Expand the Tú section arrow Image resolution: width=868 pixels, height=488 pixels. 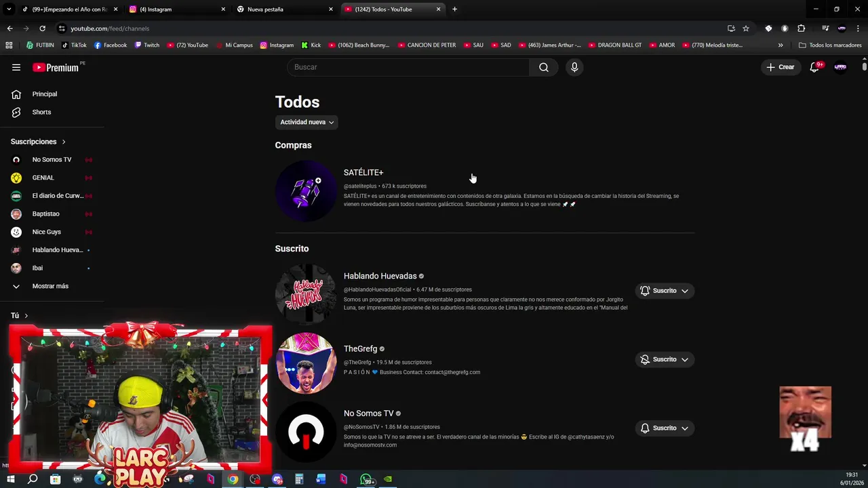pos(26,316)
